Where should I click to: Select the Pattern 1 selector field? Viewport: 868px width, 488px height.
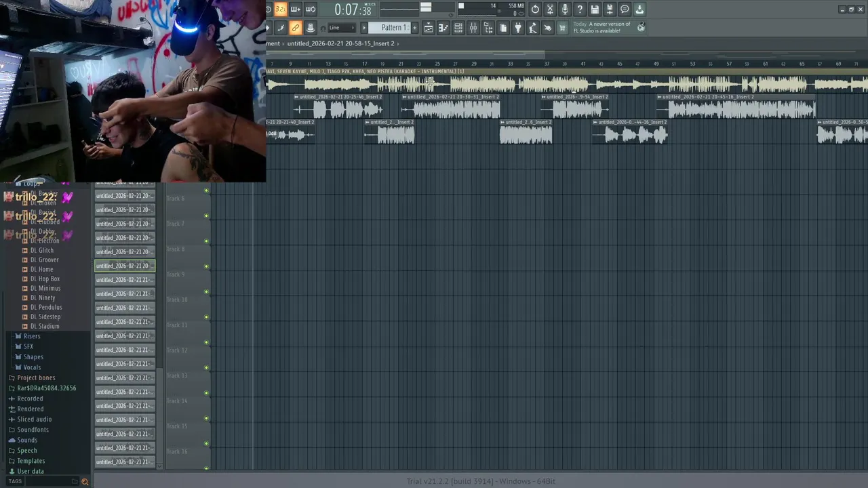pos(390,28)
